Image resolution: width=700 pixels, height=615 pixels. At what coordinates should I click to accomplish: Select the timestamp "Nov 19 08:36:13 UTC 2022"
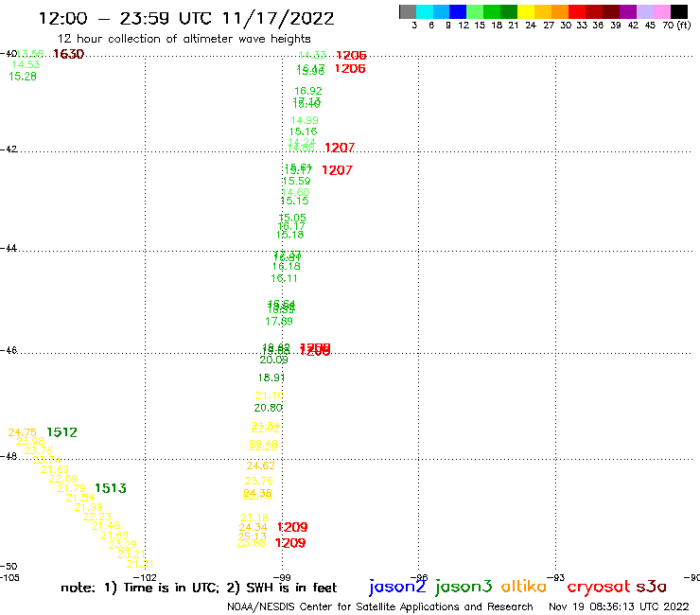click(619, 606)
